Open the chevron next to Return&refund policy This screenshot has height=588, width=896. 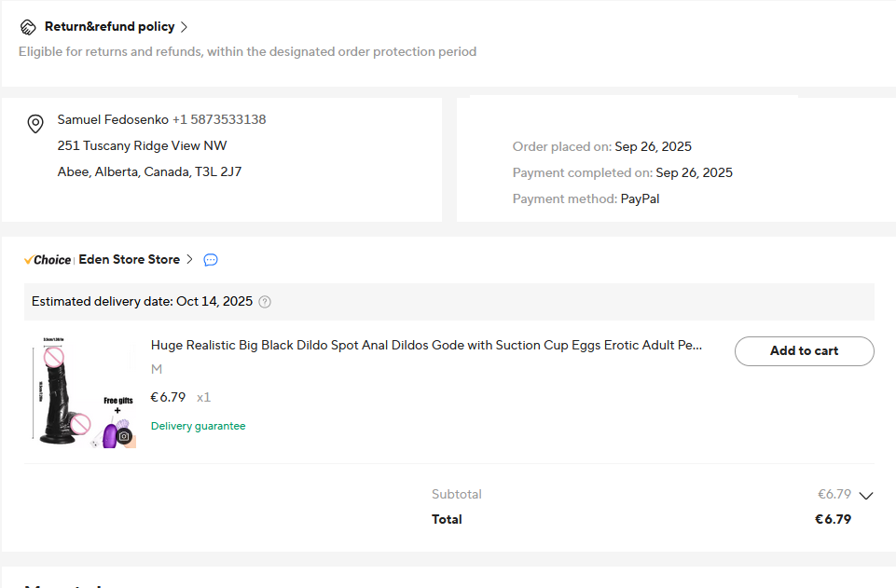[x=185, y=27]
